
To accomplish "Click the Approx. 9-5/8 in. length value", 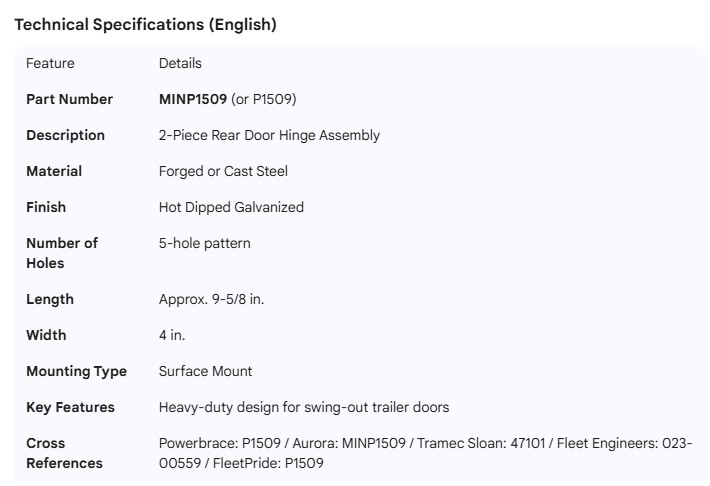I will click(212, 299).
